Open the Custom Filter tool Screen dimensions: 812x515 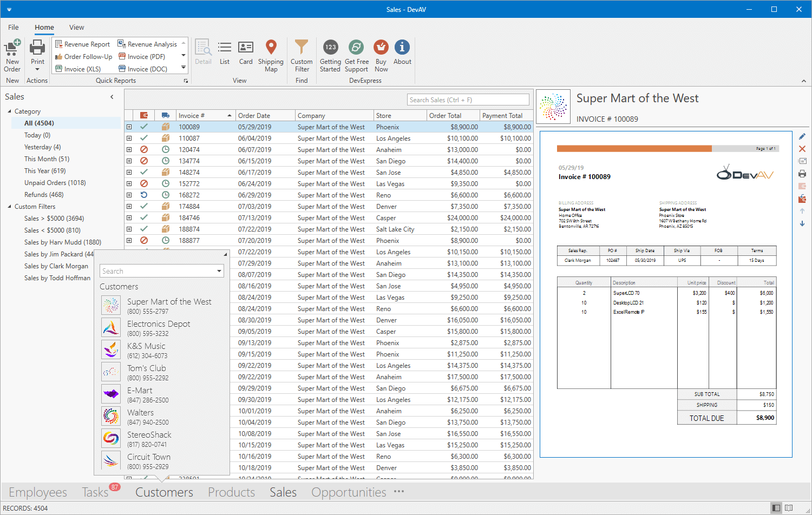(x=302, y=49)
